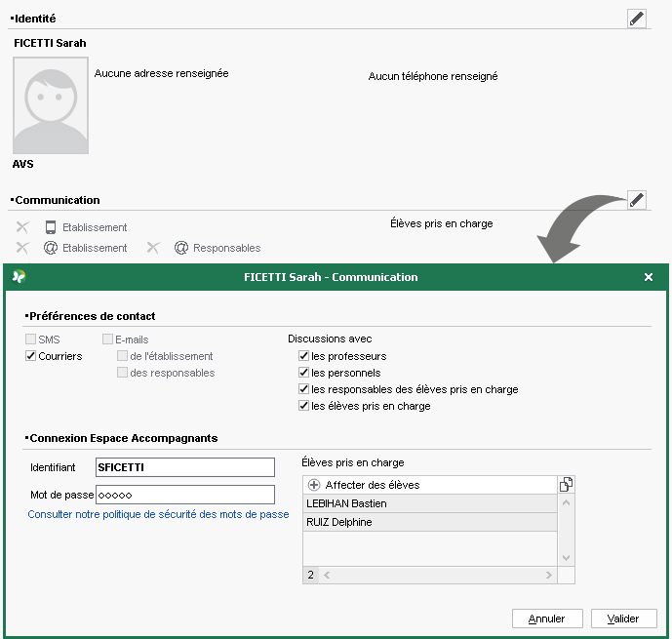
Task: Click the Valider button
Action: point(623,619)
